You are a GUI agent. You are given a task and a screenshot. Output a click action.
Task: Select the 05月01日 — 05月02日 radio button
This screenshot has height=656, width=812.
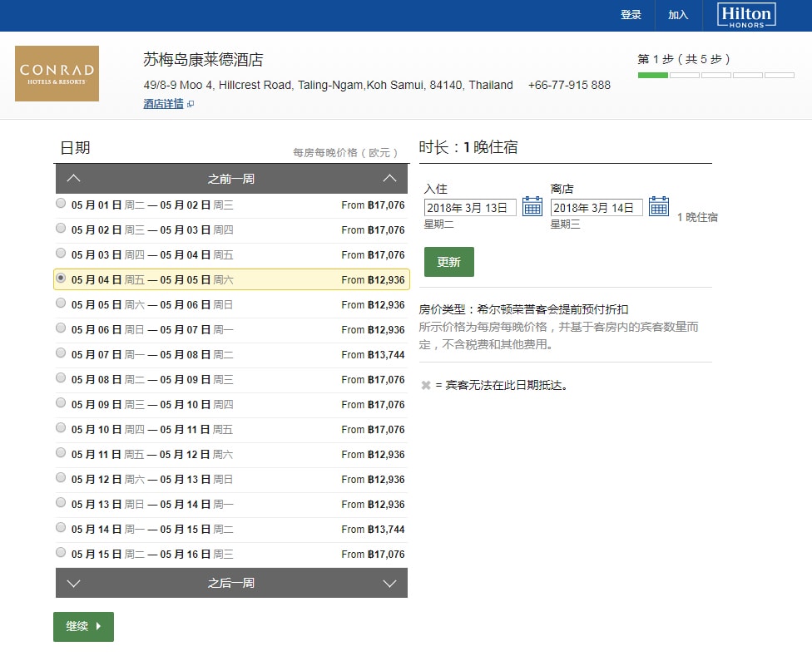tap(61, 204)
